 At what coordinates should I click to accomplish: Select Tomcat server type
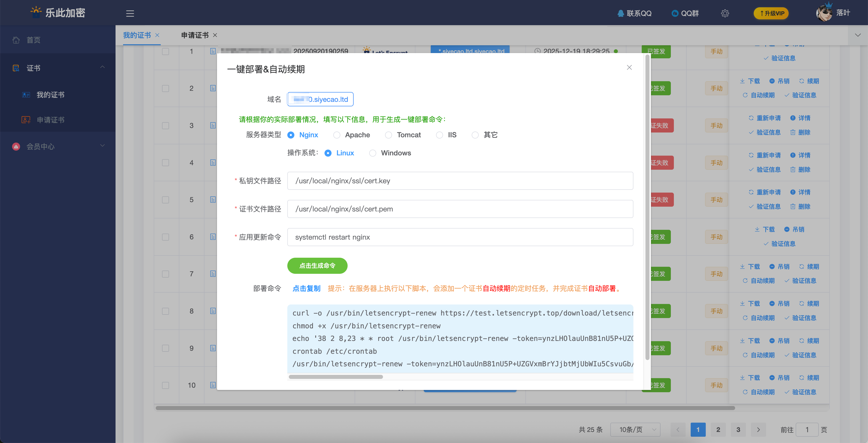(x=403, y=135)
